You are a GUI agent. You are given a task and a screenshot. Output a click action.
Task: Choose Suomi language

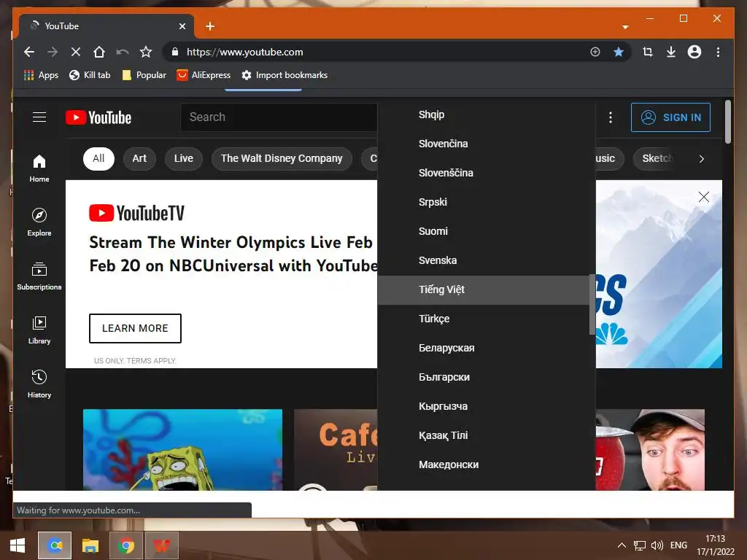[x=483, y=231]
